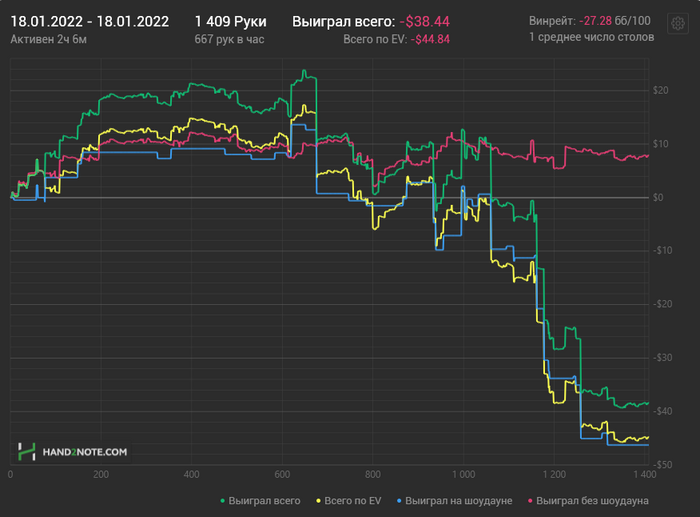This screenshot has width=700, height=517.
Task: Click the 1 200 x-axis label
Action: click(554, 474)
